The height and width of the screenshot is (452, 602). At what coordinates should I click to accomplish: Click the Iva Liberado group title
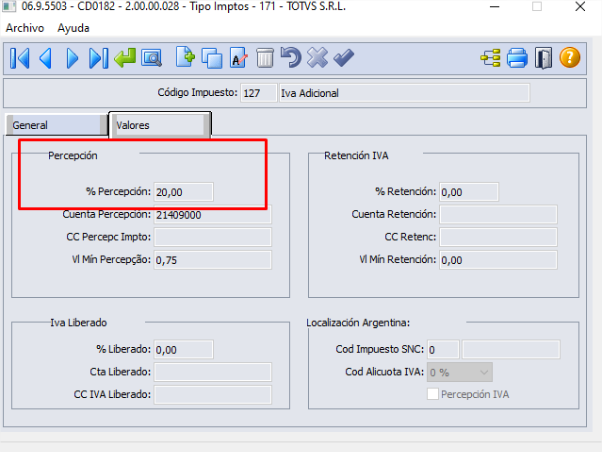pos(79,323)
